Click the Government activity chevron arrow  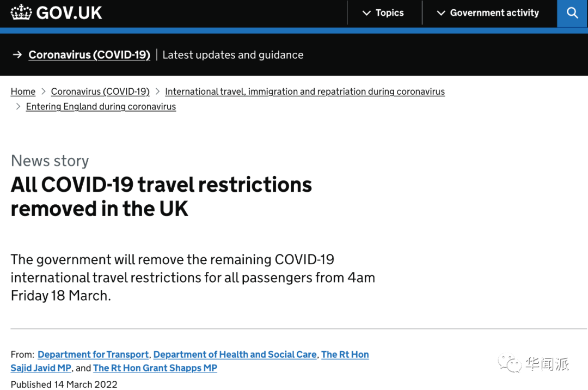click(441, 13)
